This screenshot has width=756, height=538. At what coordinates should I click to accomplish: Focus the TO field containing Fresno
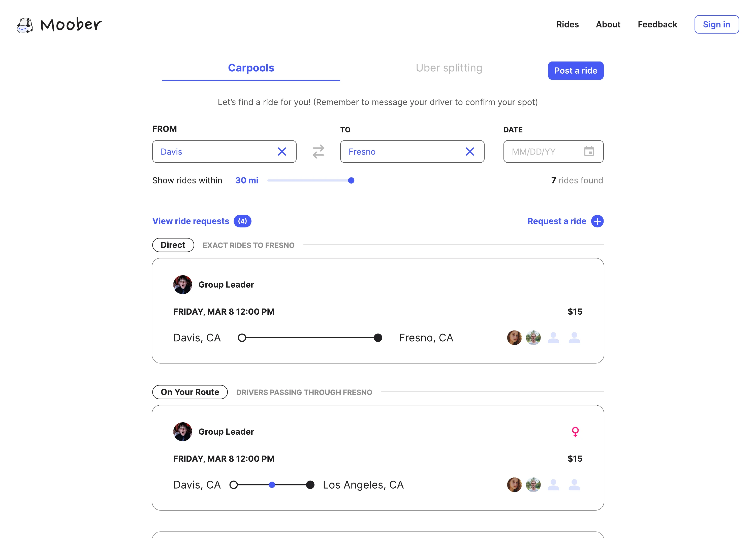412,152
